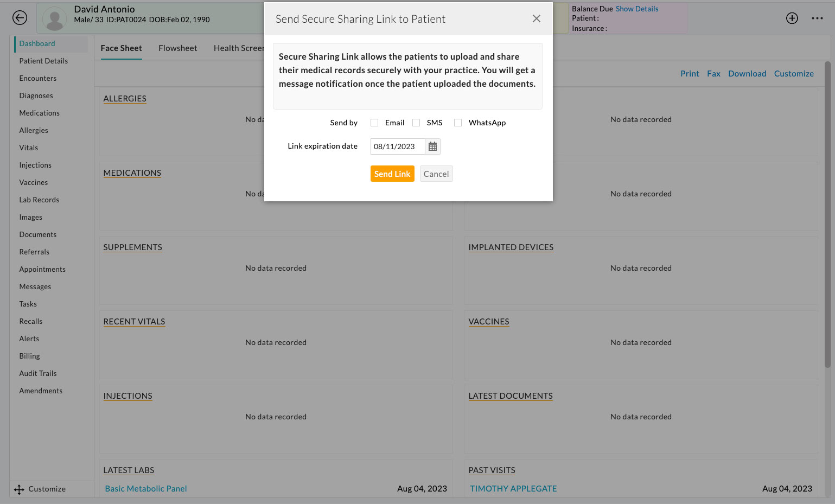Enable sending via WhatsApp
The height and width of the screenshot is (504, 835).
(458, 123)
